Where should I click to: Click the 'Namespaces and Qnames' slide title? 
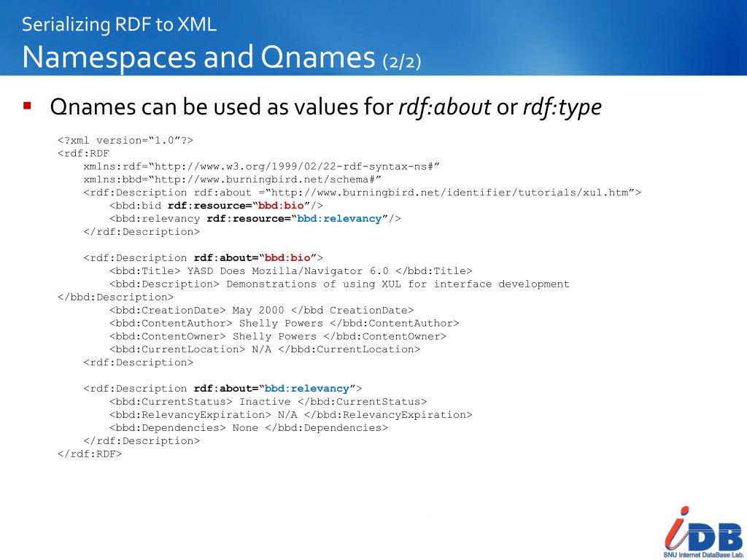[198, 57]
